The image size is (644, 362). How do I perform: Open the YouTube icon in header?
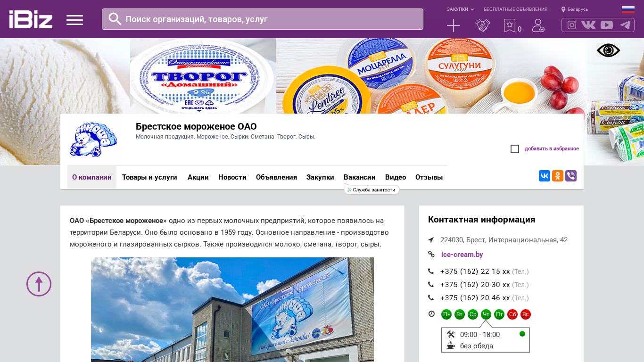coord(607,25)
